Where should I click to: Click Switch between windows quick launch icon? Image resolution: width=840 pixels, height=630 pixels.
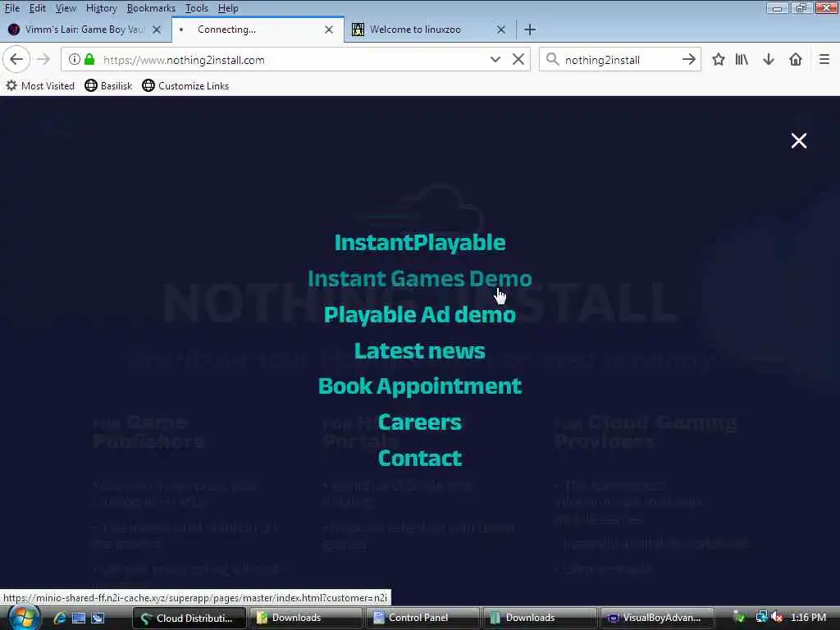pyautogui.click(x=98, y=618)
